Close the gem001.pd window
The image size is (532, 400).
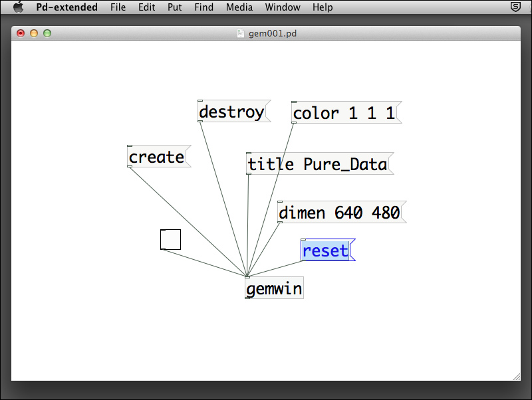pyautogui.click(x=21, y=33)
